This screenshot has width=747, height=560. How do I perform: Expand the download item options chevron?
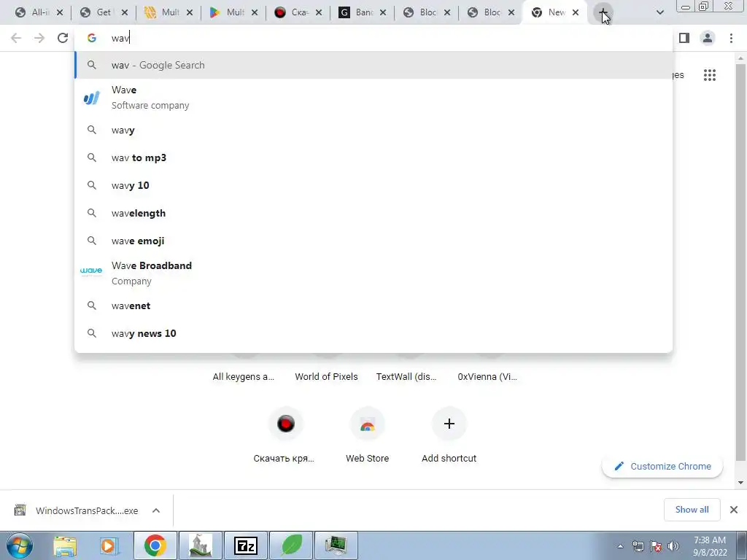[156, 510]
